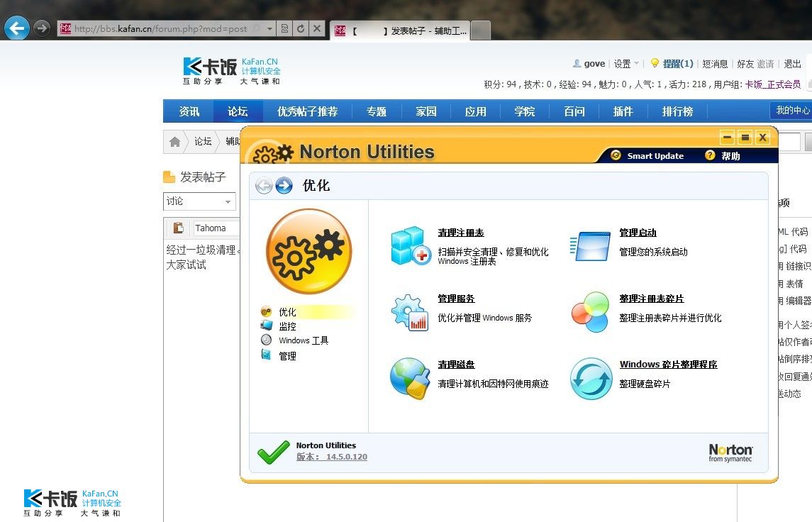Select 监控 in the Norton sidebar
Image resolution: width=812 pixels, height=522 pixels.
[x=287, y=326]
